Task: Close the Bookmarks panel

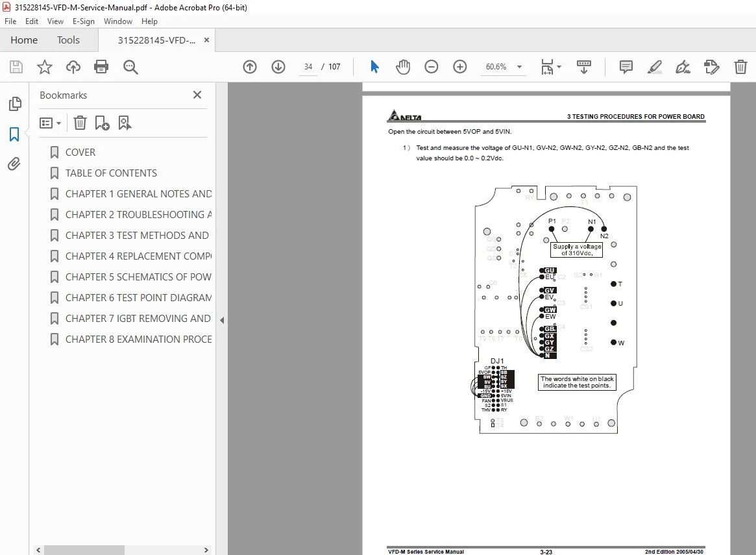Action: click(197, 95)
